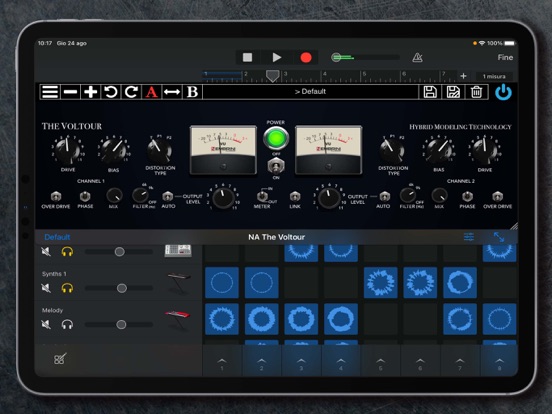
Task: Toggle Channel 1 Phase switch
Action: (x=85, y=196)
